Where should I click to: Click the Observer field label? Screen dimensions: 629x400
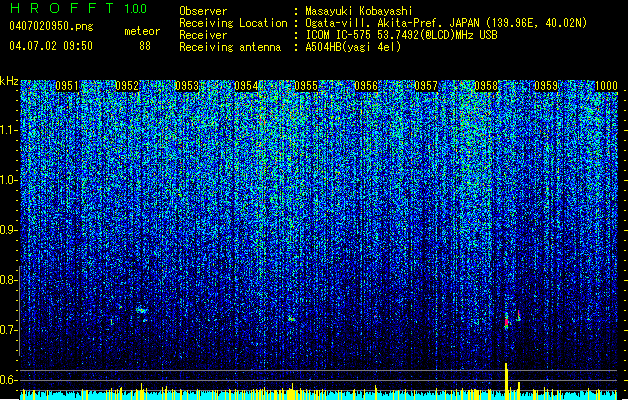coord(203,11)
